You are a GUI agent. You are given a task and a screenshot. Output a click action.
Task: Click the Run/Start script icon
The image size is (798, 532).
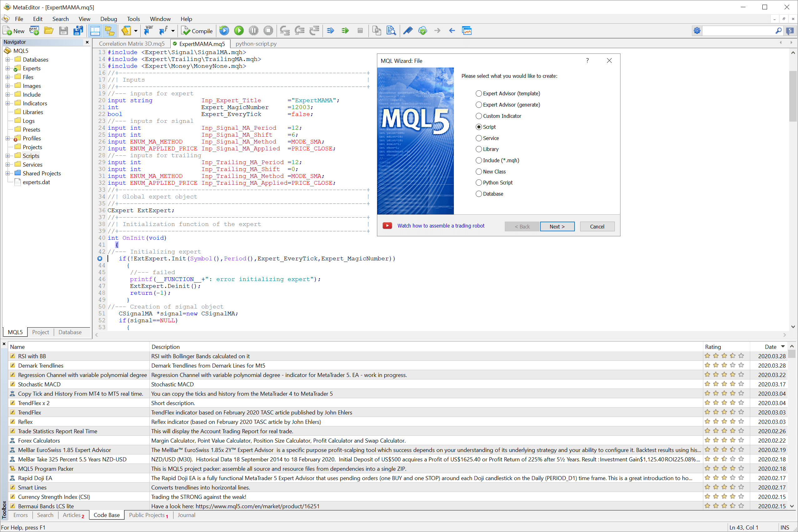tap(239, 30)
